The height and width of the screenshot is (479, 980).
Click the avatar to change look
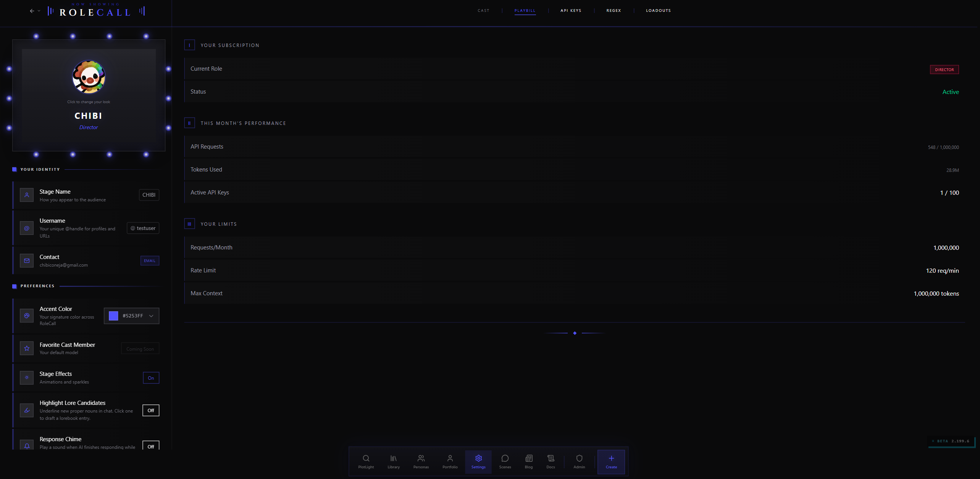click(89, 77)
